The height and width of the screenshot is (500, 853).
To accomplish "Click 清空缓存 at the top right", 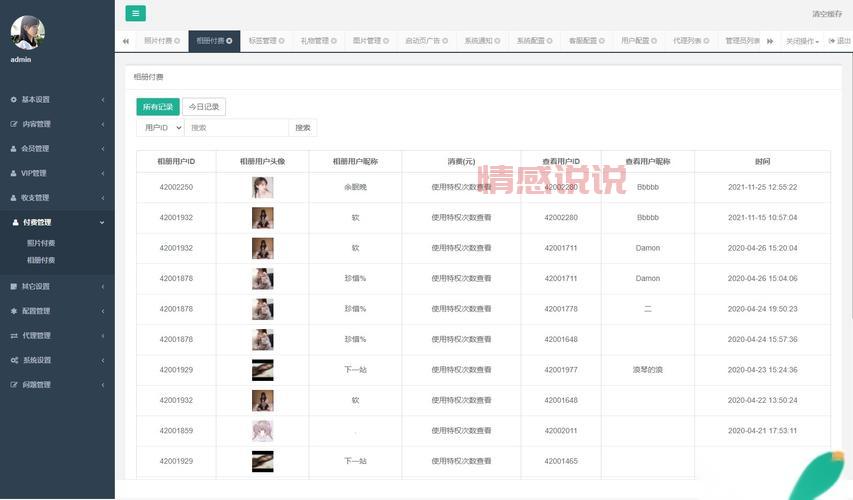I will click(x=827, y=14).
